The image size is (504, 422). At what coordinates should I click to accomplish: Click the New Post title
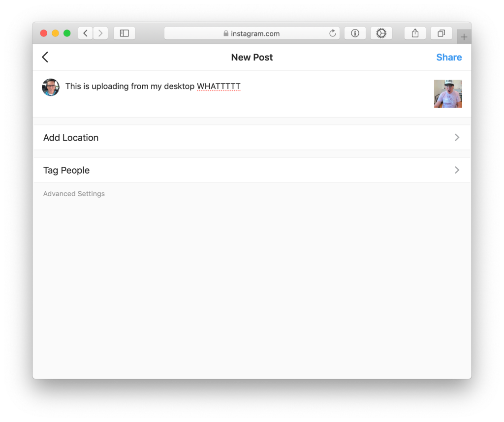pos(252,57)
